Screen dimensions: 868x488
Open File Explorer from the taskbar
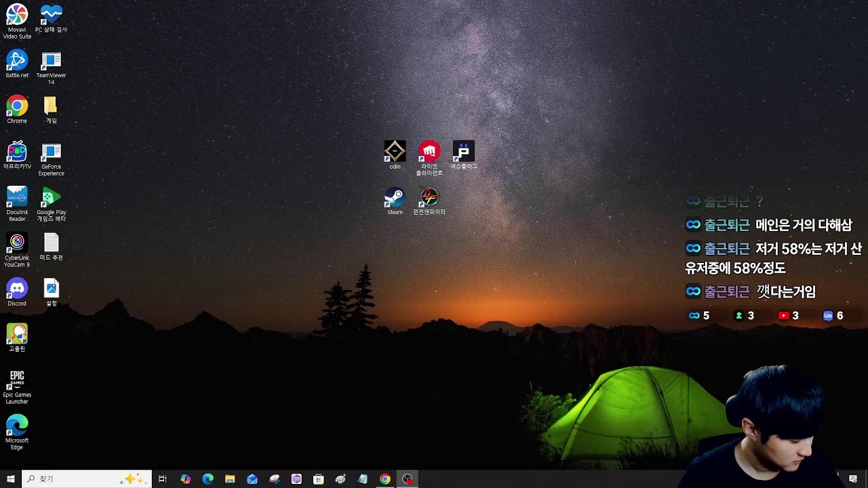click(x=230, y=479)
